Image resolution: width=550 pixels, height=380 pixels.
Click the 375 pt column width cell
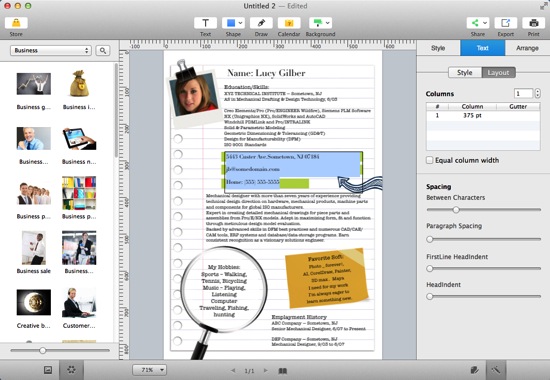472,115
